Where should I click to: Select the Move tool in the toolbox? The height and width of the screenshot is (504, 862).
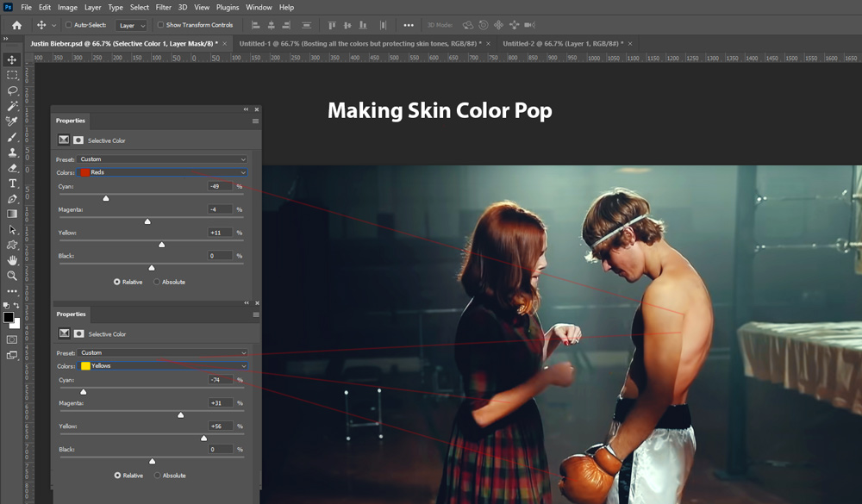click(12, 59)
